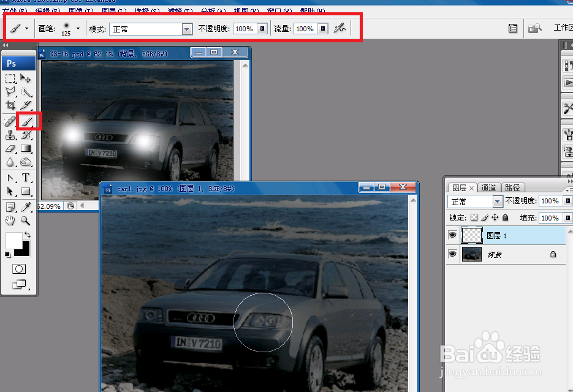The height and width of the screenshot is (392, 573).
Task: Select the Zoom magnifier tool
Action: [x=26, y=221]
